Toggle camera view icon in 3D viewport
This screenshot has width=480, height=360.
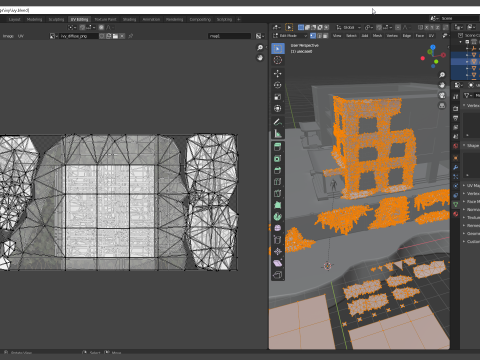pos(442,96)
